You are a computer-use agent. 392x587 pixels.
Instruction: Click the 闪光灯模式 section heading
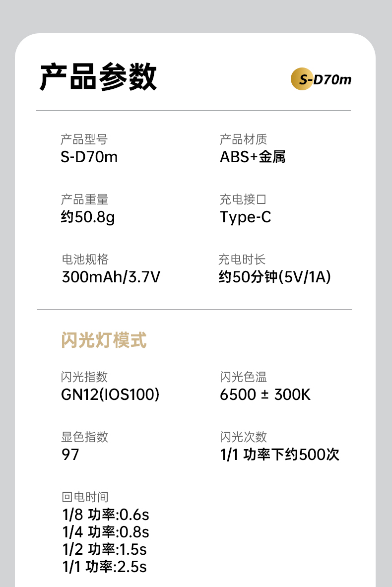click(x=104, y=341)
